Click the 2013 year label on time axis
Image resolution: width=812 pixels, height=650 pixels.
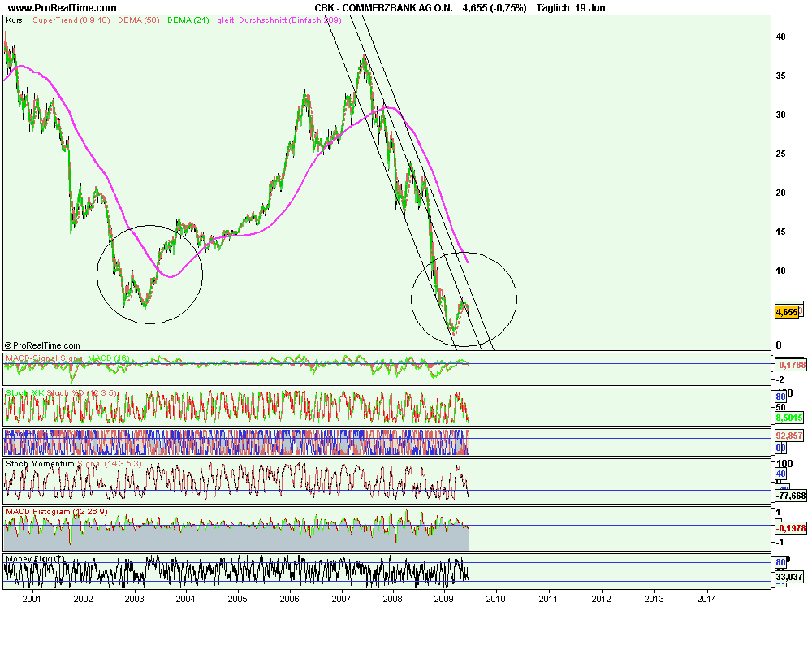click(654, 599)
